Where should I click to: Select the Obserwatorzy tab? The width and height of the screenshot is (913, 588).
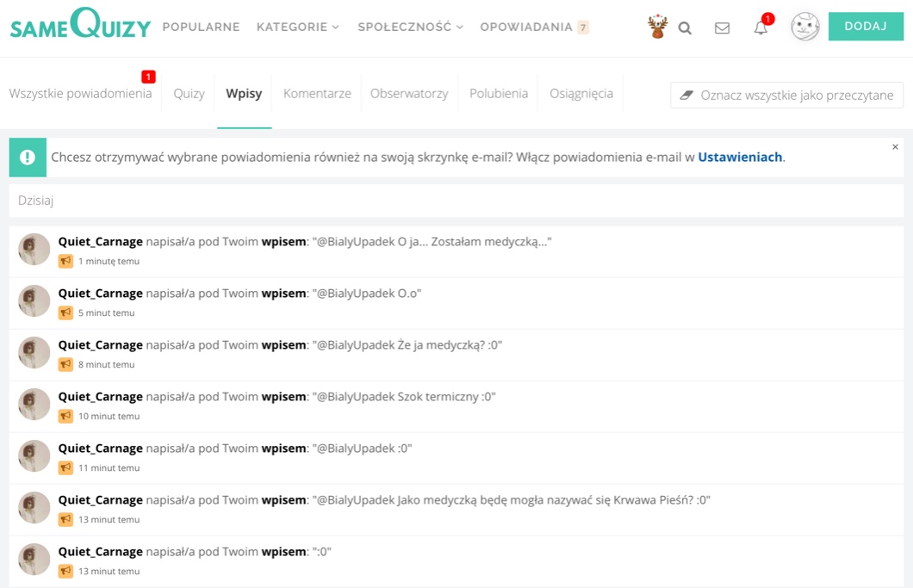[409, 94]
